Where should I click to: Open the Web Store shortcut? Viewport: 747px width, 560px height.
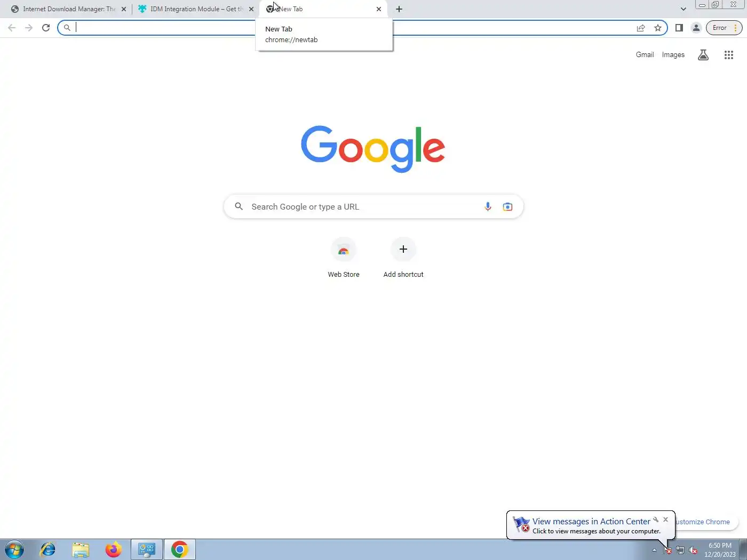pyautogui.click(x=344, y=258)
